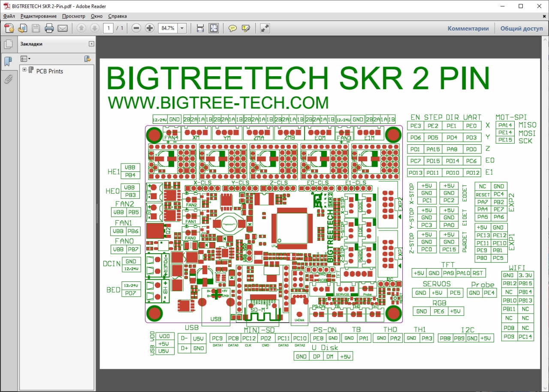This screenshot has width=549, height=392.
Task: Click the Probe label in diagram
Action: (483, 284)
